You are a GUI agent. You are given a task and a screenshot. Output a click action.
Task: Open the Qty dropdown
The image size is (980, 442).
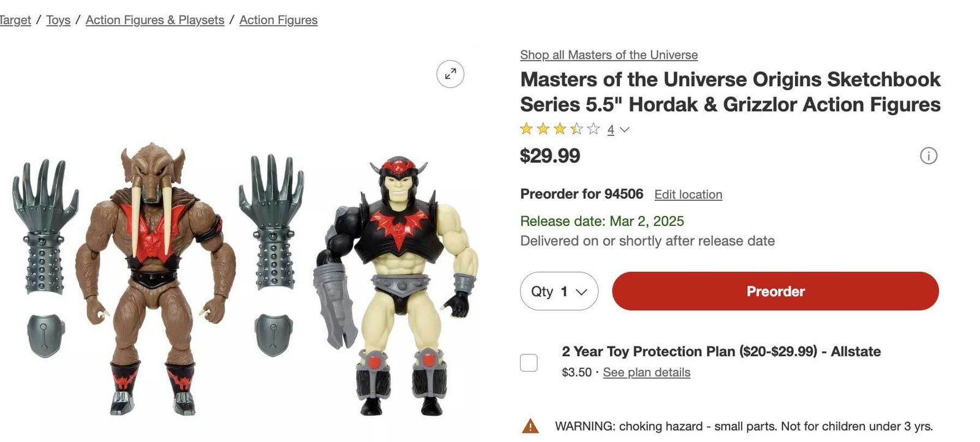[559, 291]
